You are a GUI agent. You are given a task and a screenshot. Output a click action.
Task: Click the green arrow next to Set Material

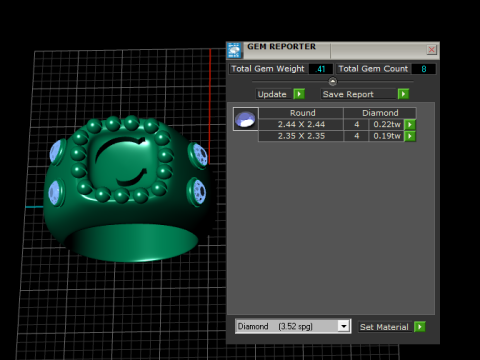tap(420, 327)
